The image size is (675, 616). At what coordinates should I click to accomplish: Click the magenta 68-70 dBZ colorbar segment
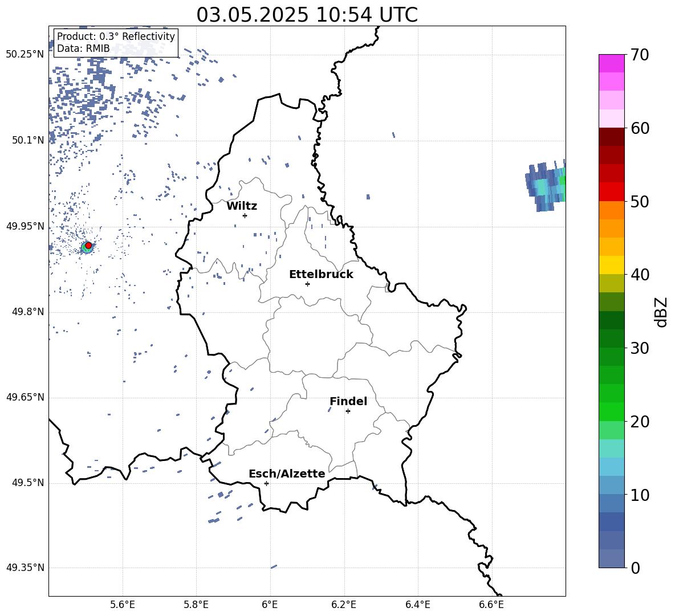pyautogui.click(x=612, y=64)
